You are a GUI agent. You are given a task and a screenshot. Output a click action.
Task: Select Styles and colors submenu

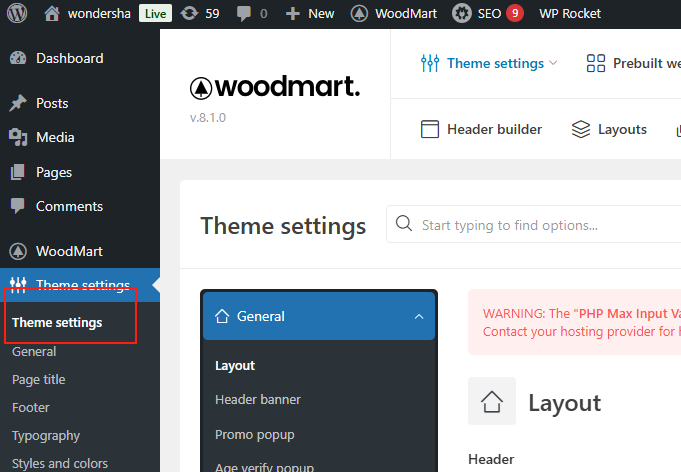point(60,463)
